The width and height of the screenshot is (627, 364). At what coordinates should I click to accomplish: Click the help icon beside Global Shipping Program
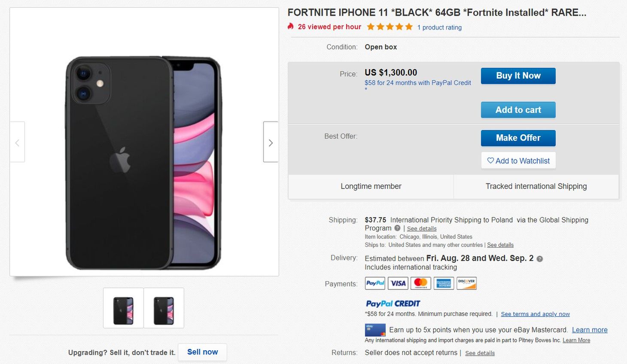click(x=397, y=228)
